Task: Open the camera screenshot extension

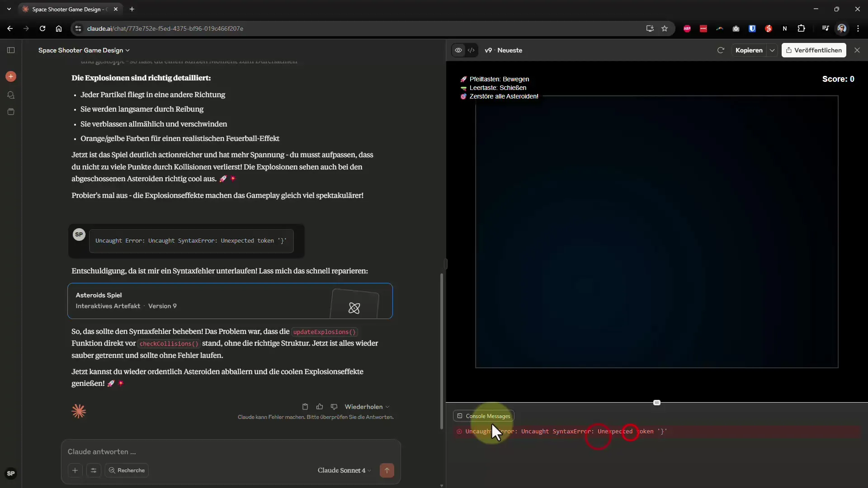Action: coord(736,28)
